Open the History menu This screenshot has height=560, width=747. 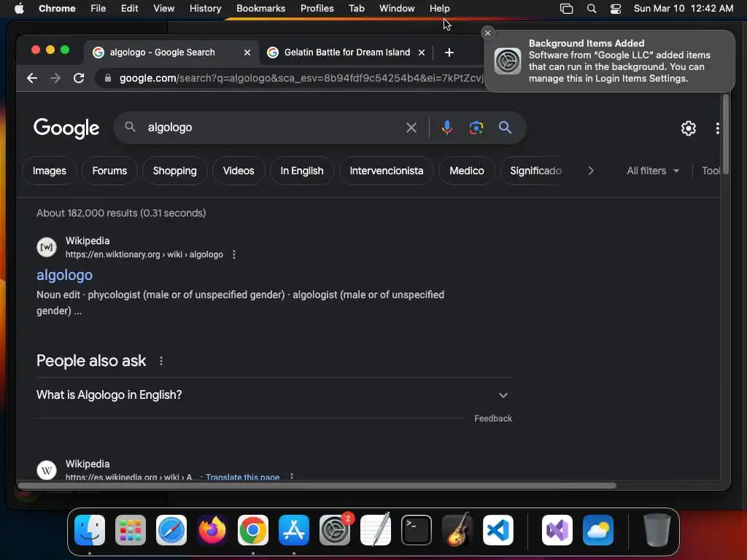[x=205, y=9]
